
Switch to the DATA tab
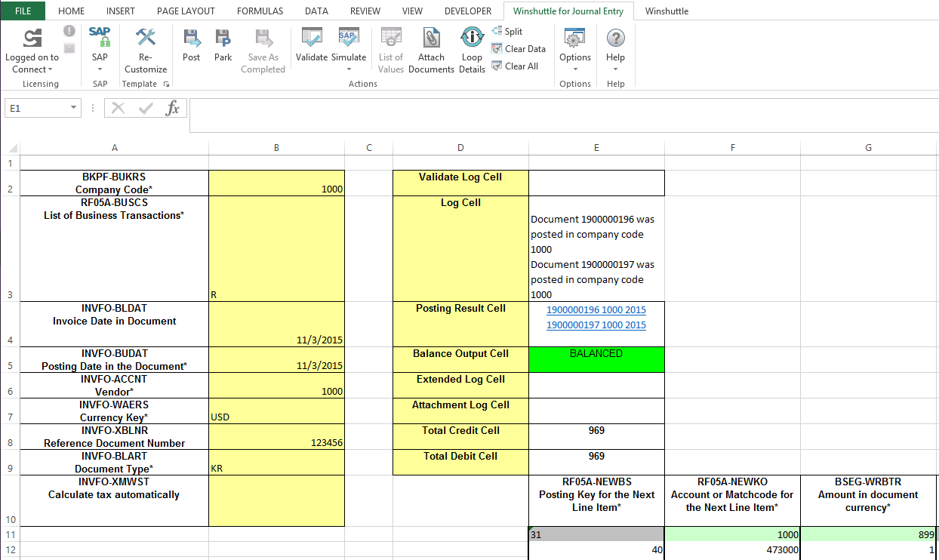pos(316,11)
